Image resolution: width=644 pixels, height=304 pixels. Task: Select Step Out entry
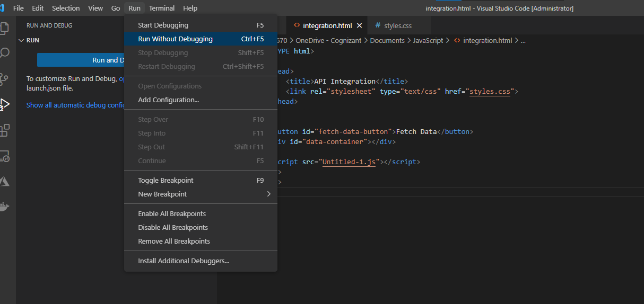[x=201, y=147]
